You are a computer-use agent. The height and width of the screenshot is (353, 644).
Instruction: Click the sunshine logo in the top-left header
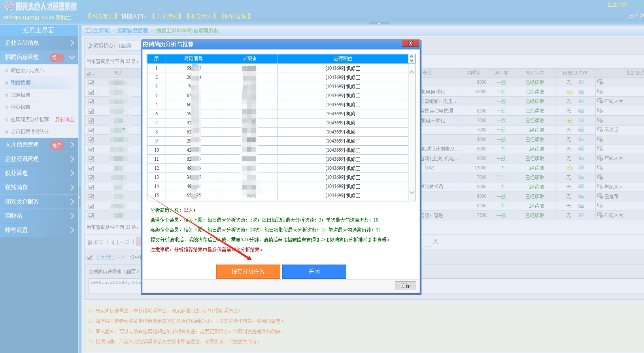pos(9,6)
